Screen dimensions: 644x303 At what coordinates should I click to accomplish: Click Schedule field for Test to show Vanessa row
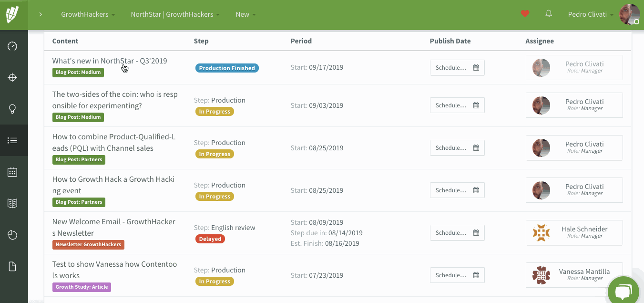point(457,275)
